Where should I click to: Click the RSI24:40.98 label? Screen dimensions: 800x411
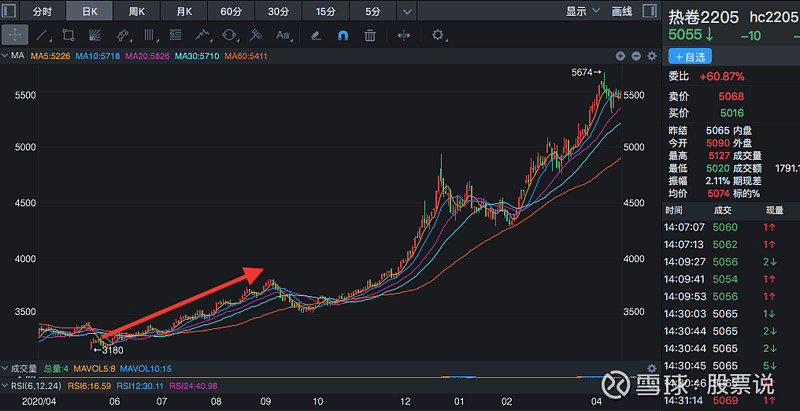click(x=193, y=386)
